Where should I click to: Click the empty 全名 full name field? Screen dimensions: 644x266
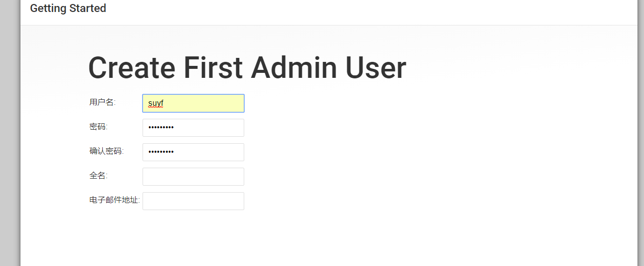(x=193, y=177)
